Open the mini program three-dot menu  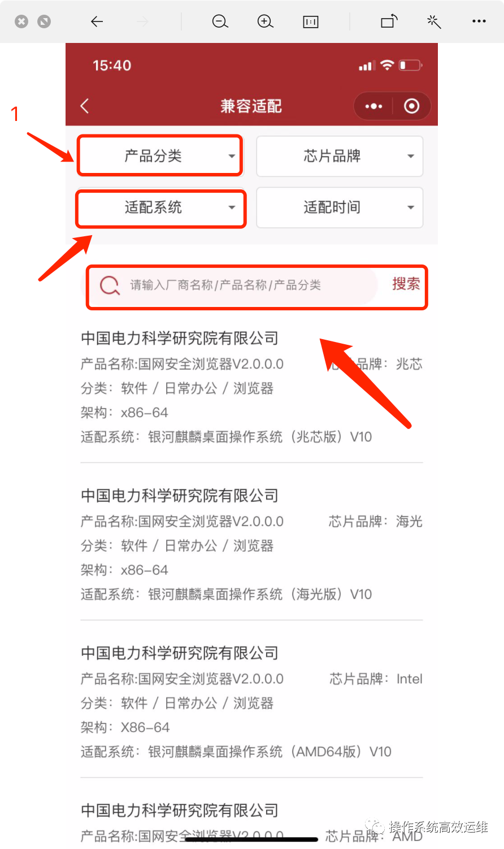tap(373, 106)
